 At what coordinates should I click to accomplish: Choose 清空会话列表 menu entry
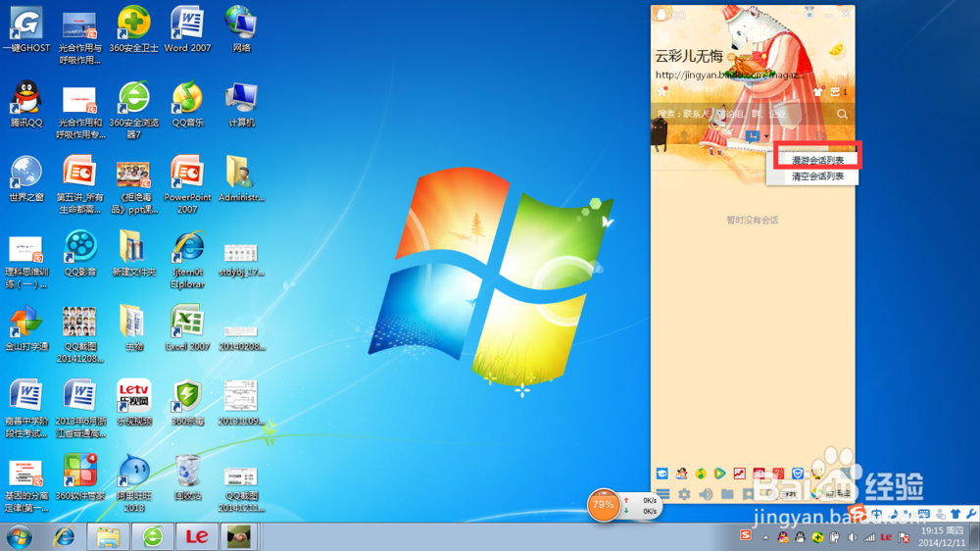tap(817, 176)
